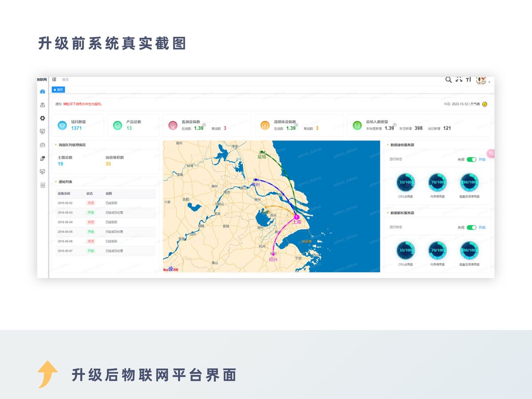Click the 绍兴 marker on the map
The image size is (532, 399).
click(273, 254)
